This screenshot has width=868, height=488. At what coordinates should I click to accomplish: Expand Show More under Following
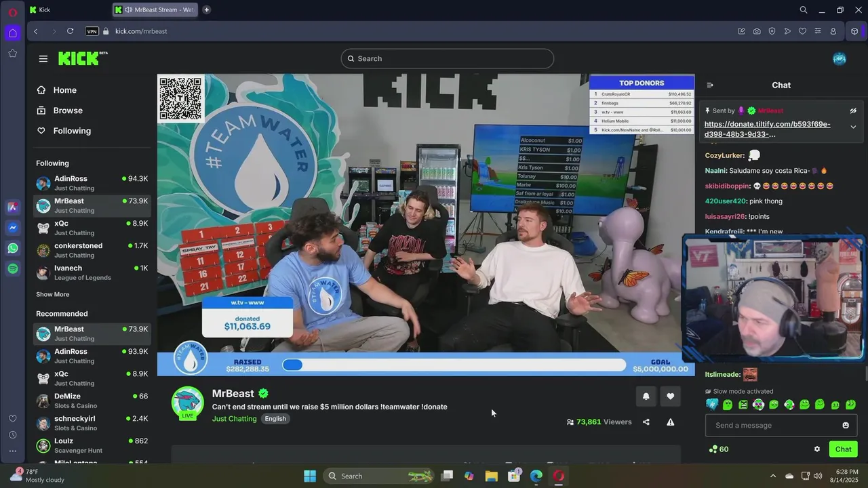(53, 294)
